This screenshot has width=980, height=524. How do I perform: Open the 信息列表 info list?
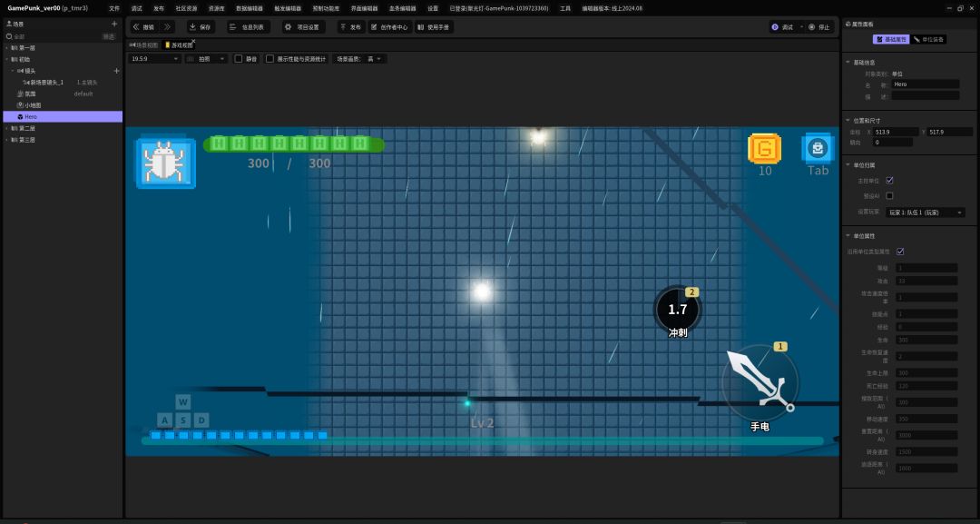tap(249, 27)
